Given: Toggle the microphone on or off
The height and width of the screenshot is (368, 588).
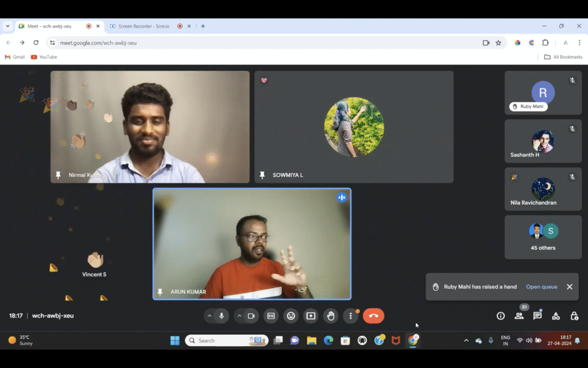Looking at the screenshot, I should pyautogui.click(x=222, y=316).
